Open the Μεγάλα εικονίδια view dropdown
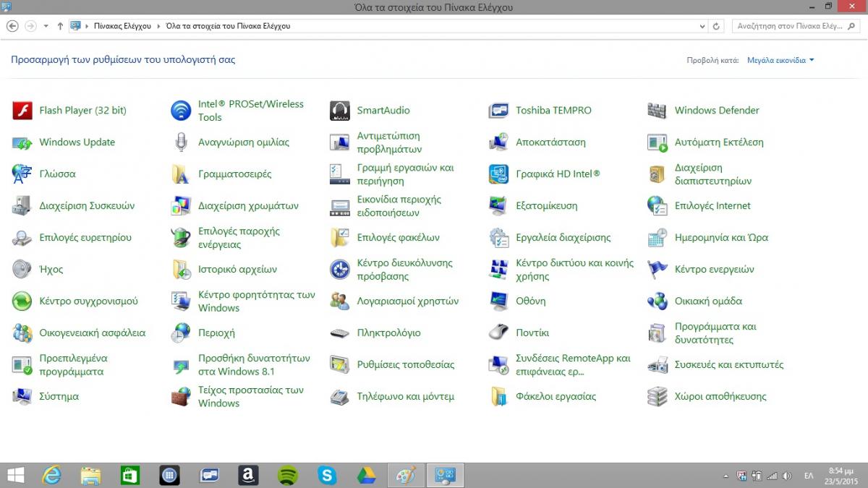 tap(780, 61)
